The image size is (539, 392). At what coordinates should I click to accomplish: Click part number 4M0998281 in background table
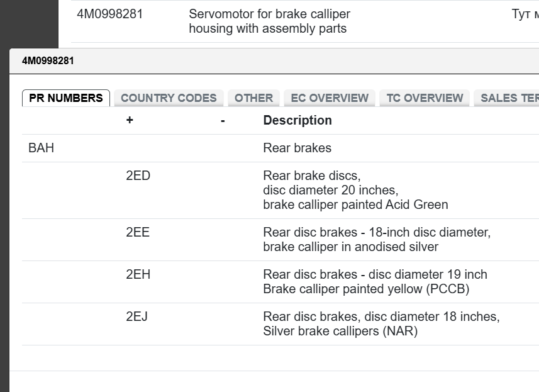[110, 14]
